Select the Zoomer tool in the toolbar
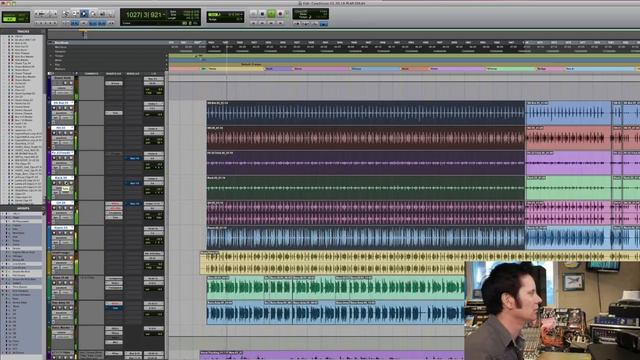This screenshot has height=360, width=640. tap(66, 13)
